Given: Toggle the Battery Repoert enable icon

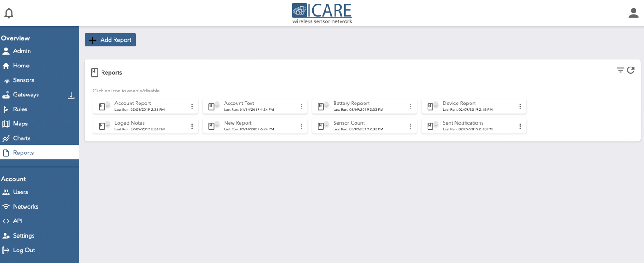Looking at the screenshot, I should [x=323, y=106].
